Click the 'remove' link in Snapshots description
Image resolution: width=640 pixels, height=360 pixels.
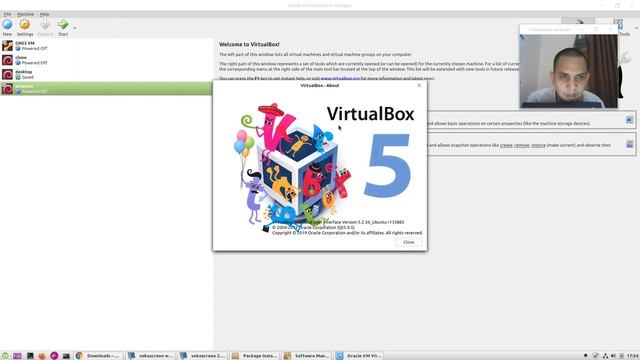tap(521, 145)
